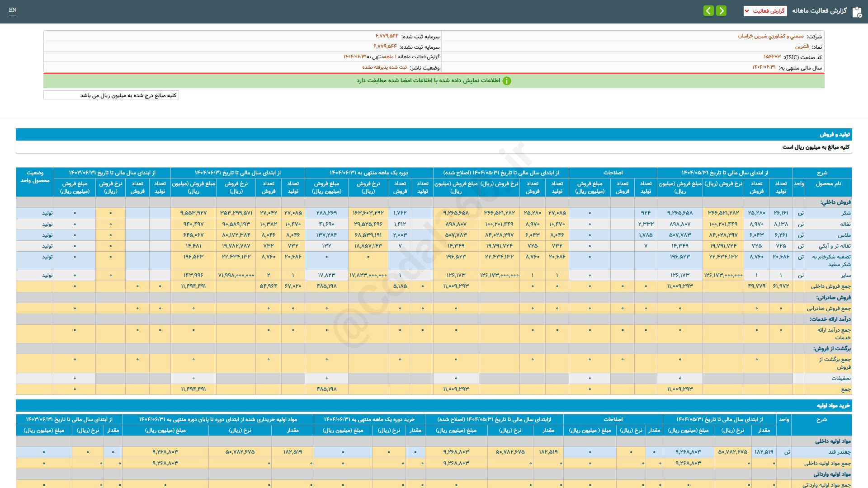This screenshot has width=868, height=488.
Task: Click the clipboard report icon in header
Action: coord(857,12)
